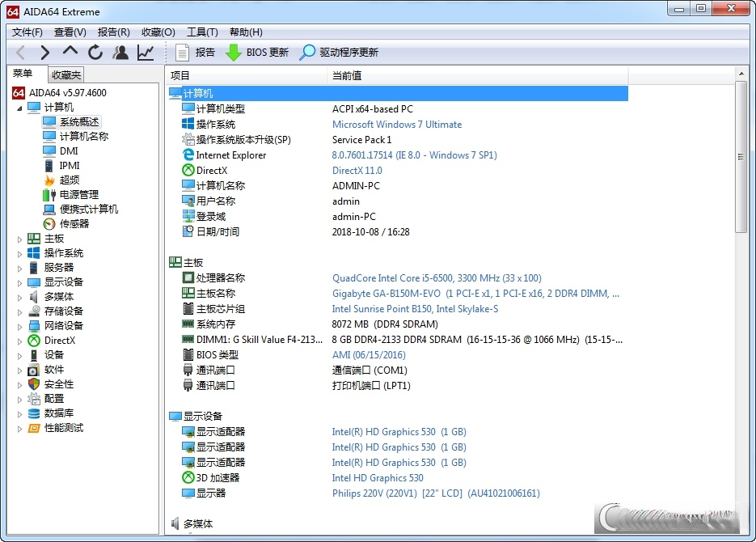This screenshot has height=542, width=756.
Task: Switch to the 收藏夹 tab
Action: point(66,74)
